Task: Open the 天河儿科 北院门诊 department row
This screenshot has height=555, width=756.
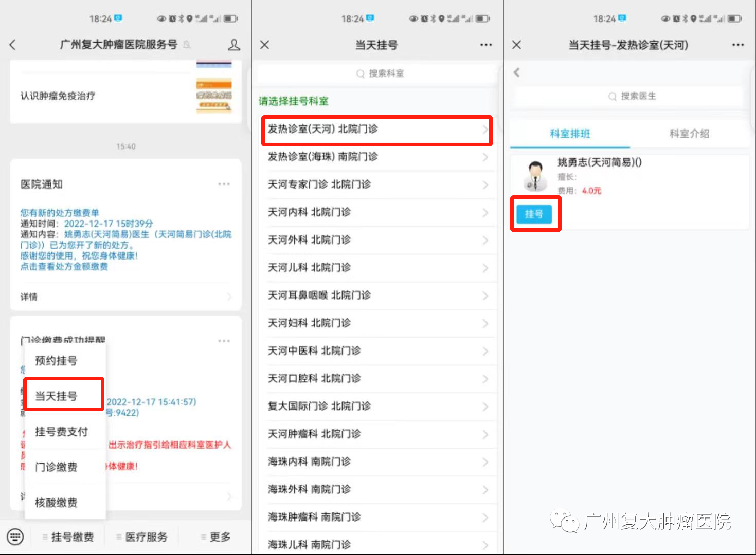Action: [376, 268]
